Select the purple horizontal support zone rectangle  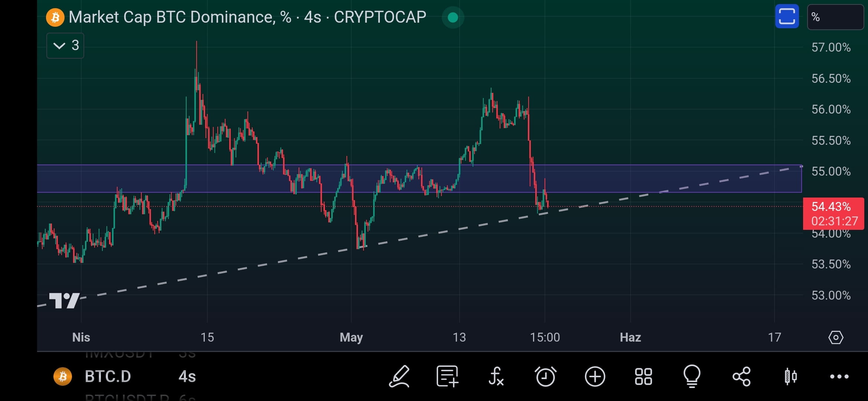[x=419, y=179]
